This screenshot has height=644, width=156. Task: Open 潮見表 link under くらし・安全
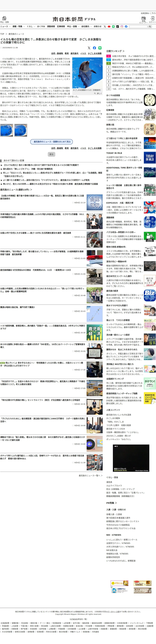pos(109,482)
